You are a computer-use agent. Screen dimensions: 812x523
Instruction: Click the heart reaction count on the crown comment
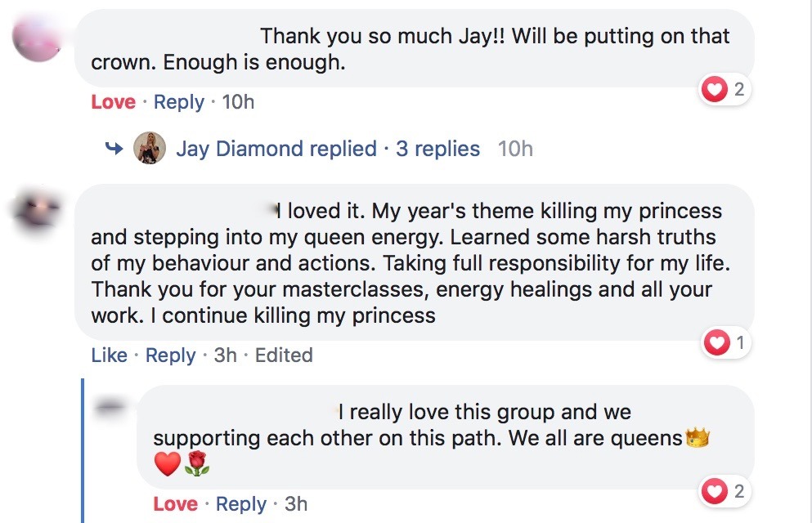click(x=725, y=90)
